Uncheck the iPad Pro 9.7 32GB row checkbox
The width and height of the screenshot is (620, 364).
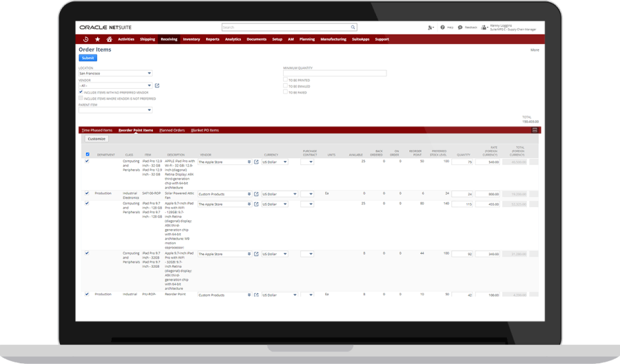coord(87,253)
